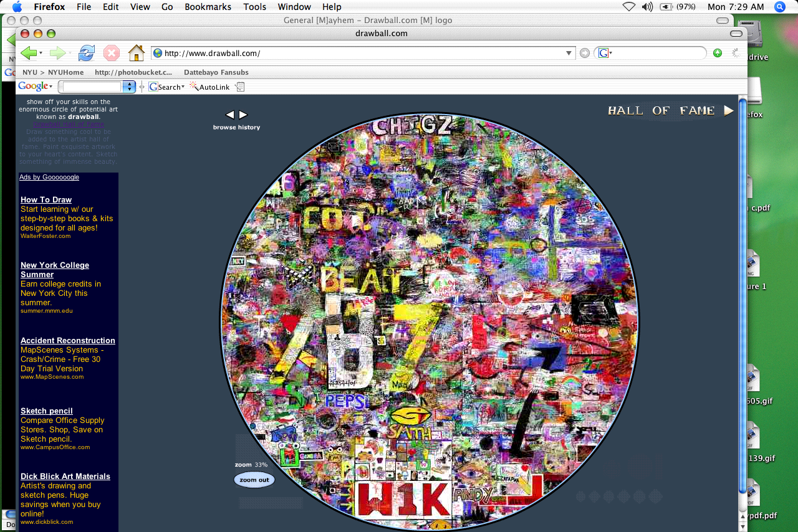The image size is (798, 532).
Task: Open the Apple menu
Action: pos(17,7)
